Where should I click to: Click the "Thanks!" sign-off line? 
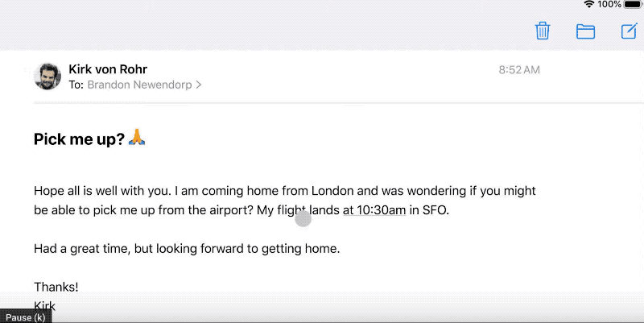point(56,287)
